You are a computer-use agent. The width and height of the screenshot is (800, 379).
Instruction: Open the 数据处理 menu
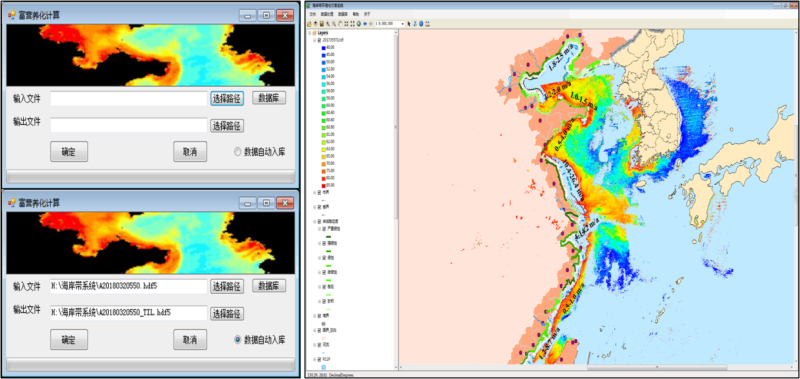[x=327, y=14]
